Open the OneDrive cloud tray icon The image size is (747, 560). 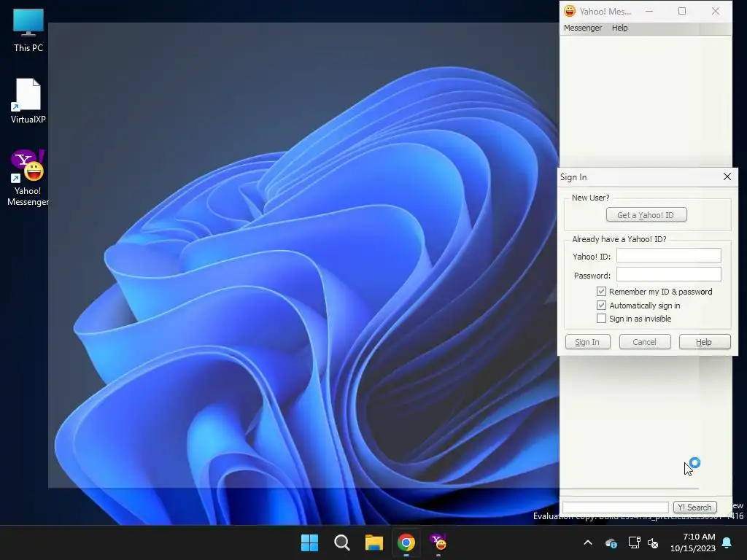pos(611,542)
